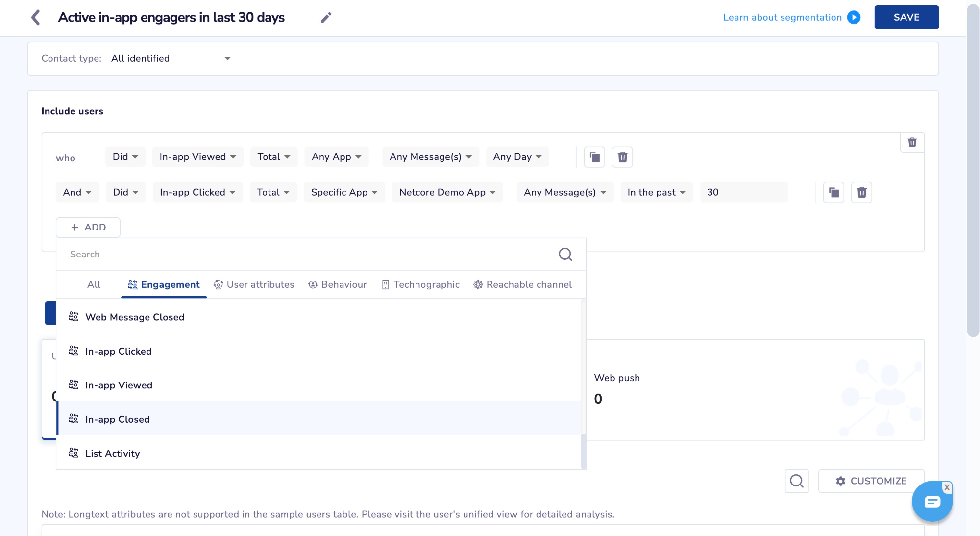Click the search magnifier in dropdown
Viewport: 980px width, 536px height.
pyautogui.click(x=565, y=254)
